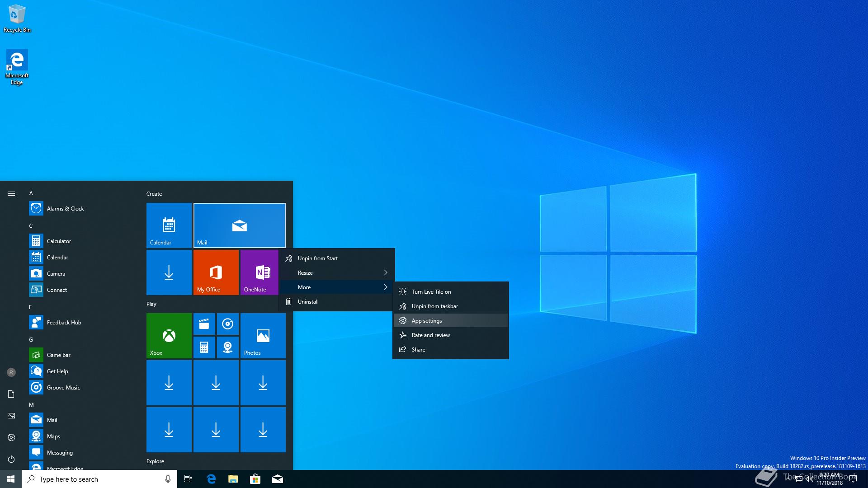Image resolution: width=868 pixels, height=488 pixels.
Task: Open the OneNote tile
Action: pyautogui.click(x=259, y=272)
